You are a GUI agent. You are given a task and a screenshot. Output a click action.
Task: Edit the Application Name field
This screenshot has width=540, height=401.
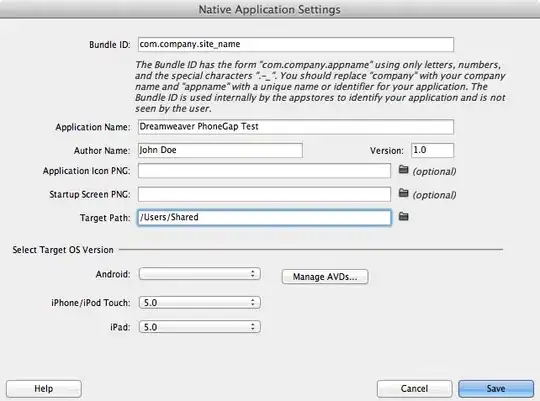pos(296,127)
